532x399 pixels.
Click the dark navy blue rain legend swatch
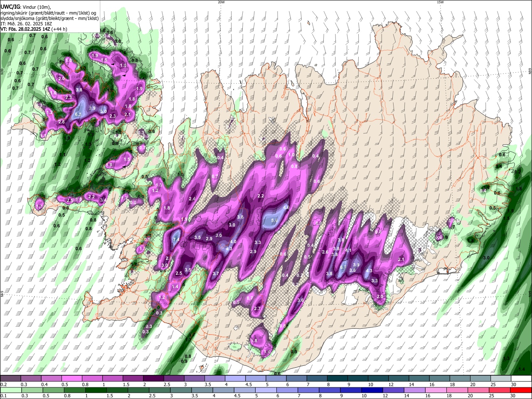pos(372,390)
